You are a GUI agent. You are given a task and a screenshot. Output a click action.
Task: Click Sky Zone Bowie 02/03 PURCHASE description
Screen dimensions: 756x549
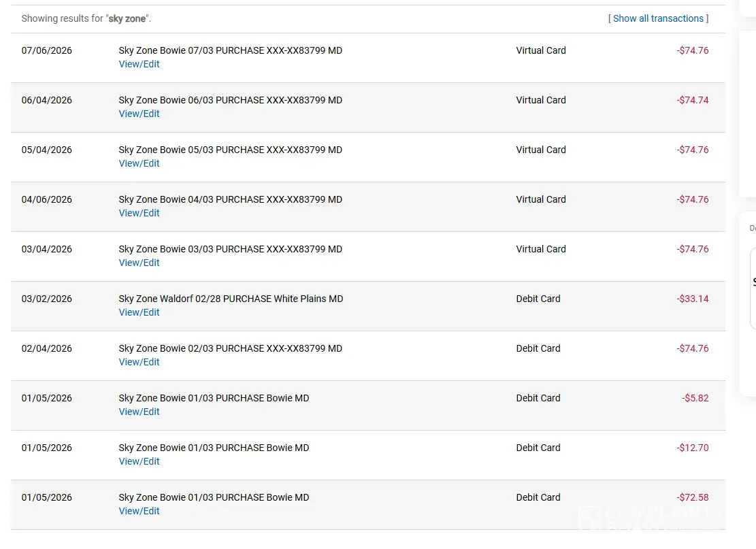point(231,348)
